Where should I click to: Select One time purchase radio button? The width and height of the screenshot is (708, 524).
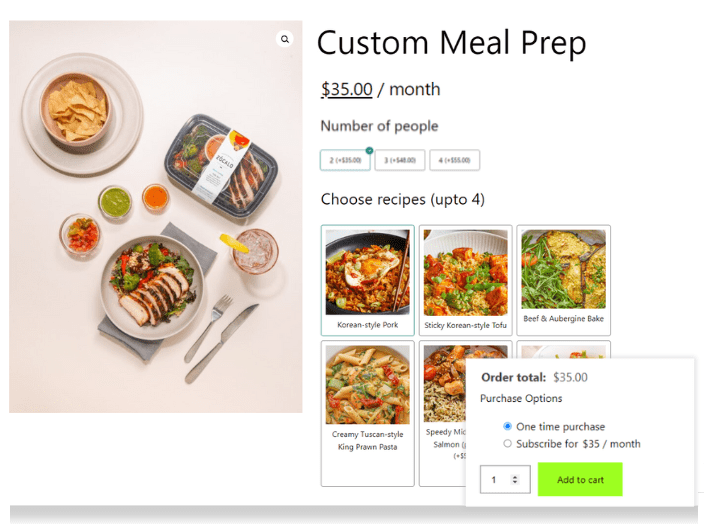pyautogui.click(x=508, y=426)
